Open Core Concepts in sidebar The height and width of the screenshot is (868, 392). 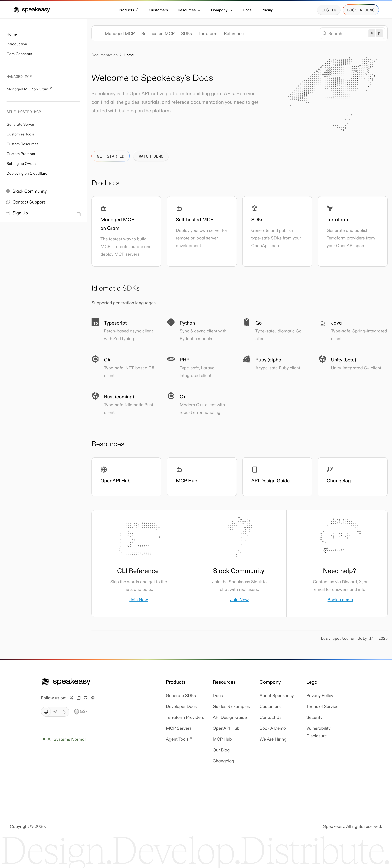[x=19, y=54]
